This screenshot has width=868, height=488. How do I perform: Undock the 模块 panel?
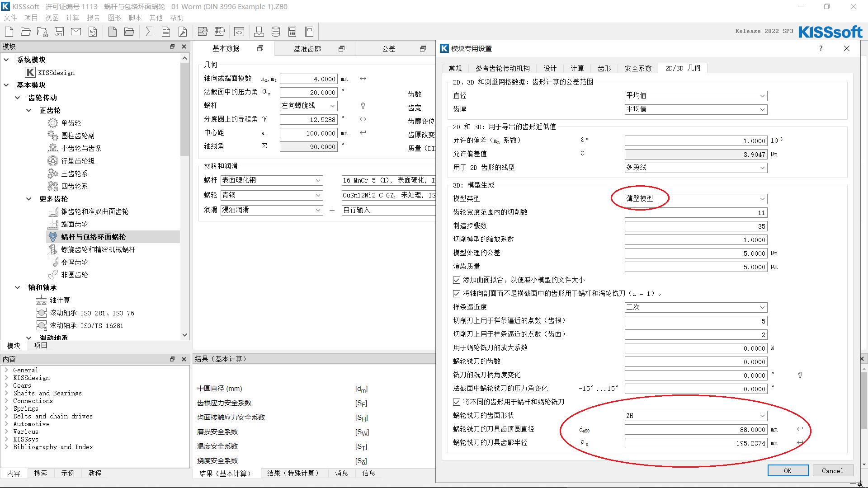(x=172, y=47)
